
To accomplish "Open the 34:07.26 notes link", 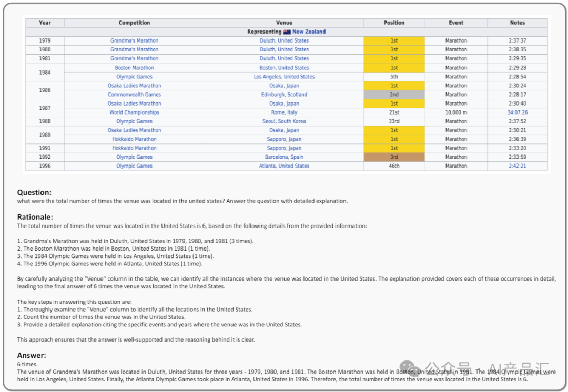I will point(518,112).
